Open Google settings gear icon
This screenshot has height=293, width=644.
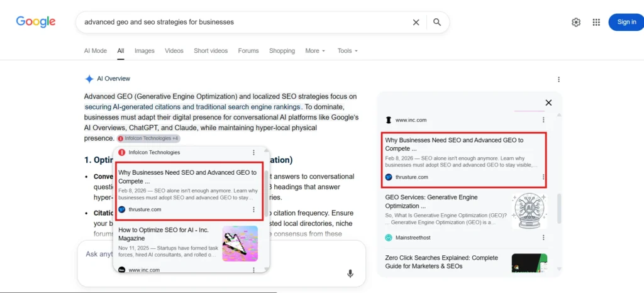[x=576, y=22]
